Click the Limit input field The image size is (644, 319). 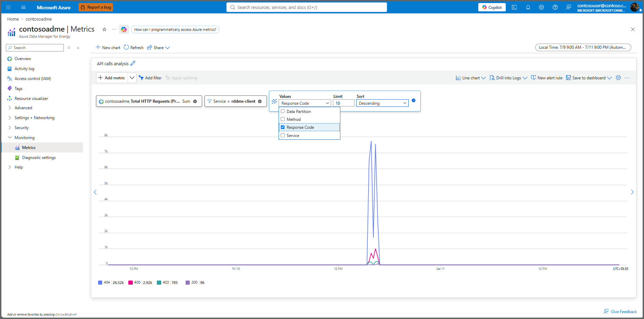tap(343, 103)
